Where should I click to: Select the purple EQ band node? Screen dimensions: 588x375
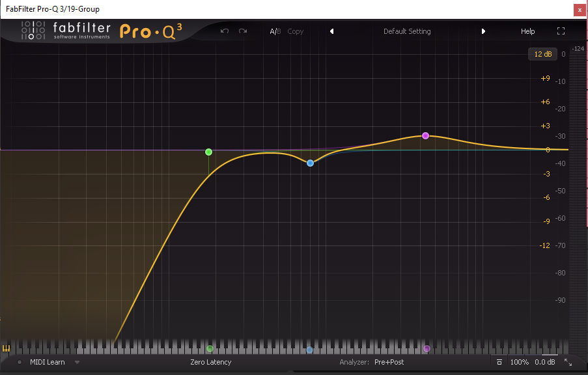coord(425,136)
